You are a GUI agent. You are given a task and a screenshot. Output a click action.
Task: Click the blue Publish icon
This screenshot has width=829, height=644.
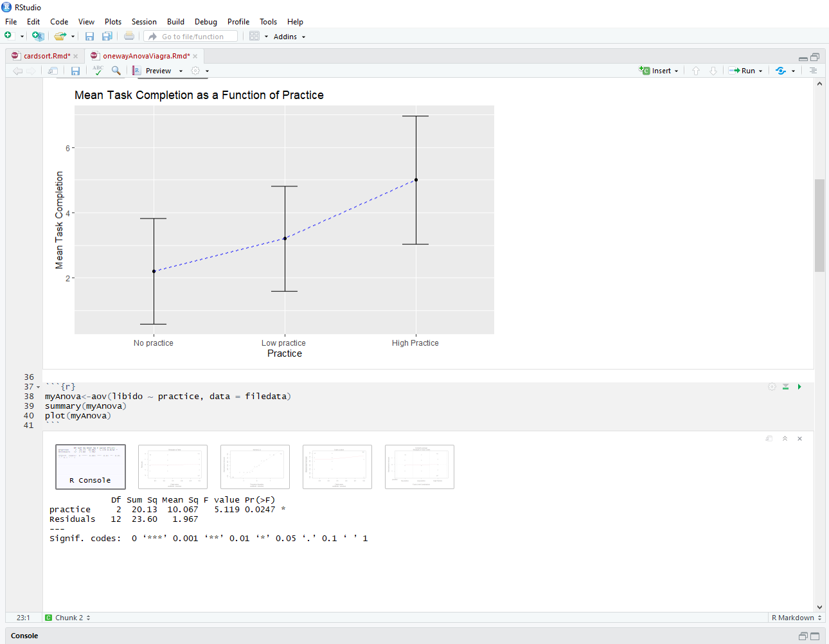pyautogui.click(x=781, y=71)
